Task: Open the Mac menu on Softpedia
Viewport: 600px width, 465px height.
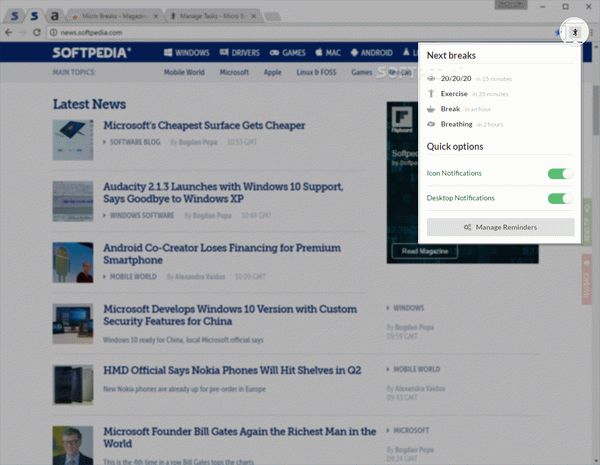Action: tap(328, 52)
